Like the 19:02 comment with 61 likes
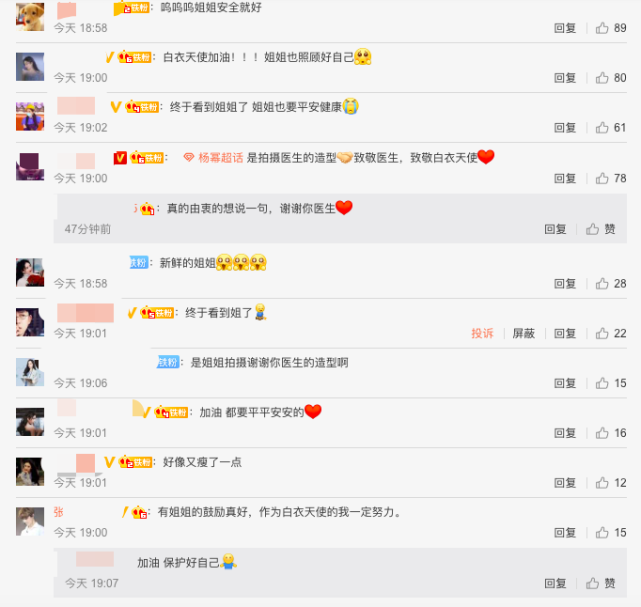Screen dimensions: 641x607 tap(602, 128)
